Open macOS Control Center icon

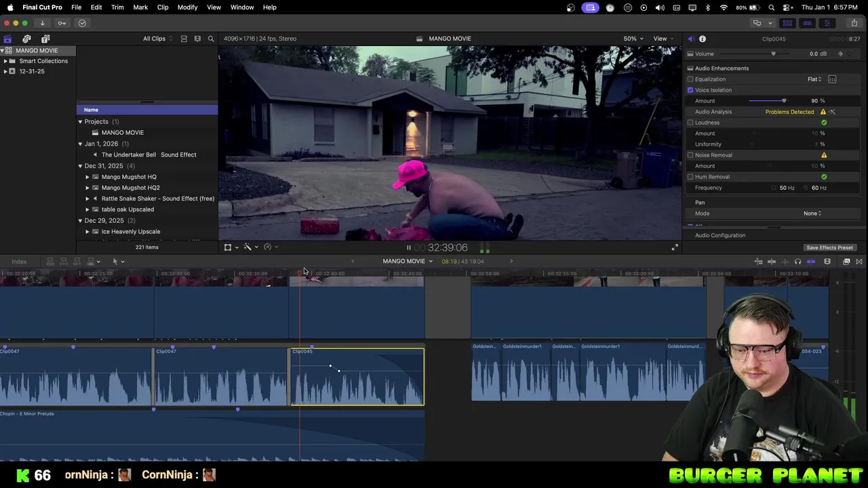pos(787,7)
